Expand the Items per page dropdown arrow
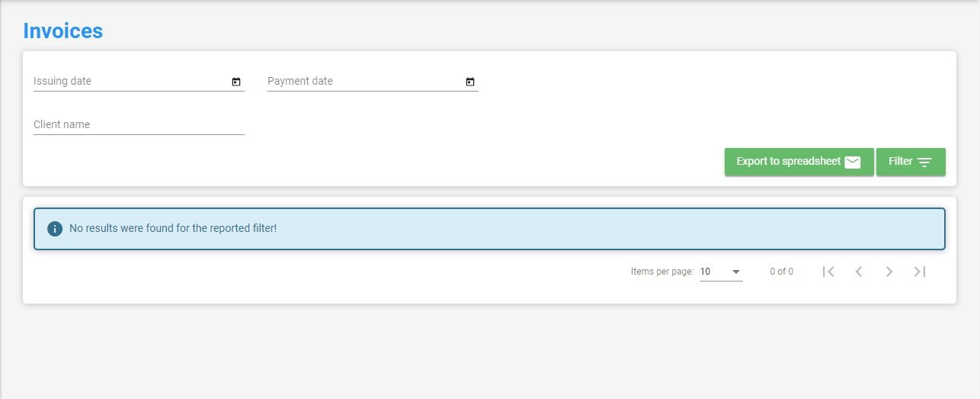Image resolution: width=980 pixels, height=399 pixels. 736,272
